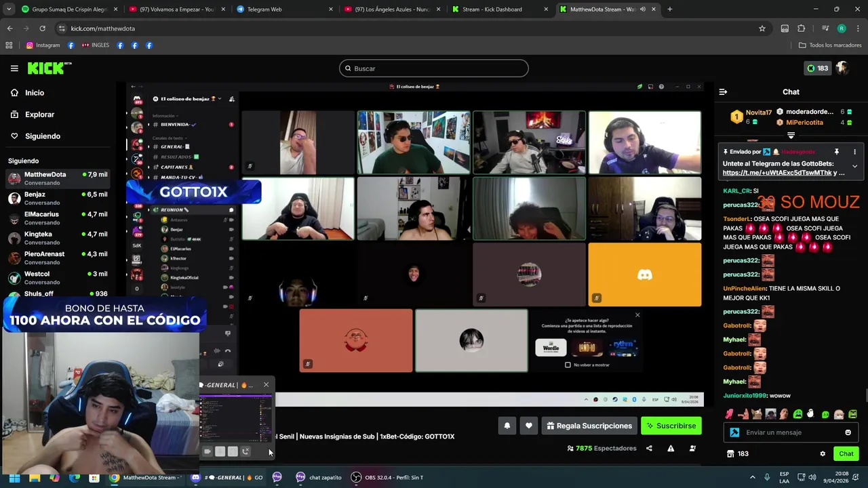Open chat zapatito taskbar window
The image size is (868, 488).
[x=319, y=477]
